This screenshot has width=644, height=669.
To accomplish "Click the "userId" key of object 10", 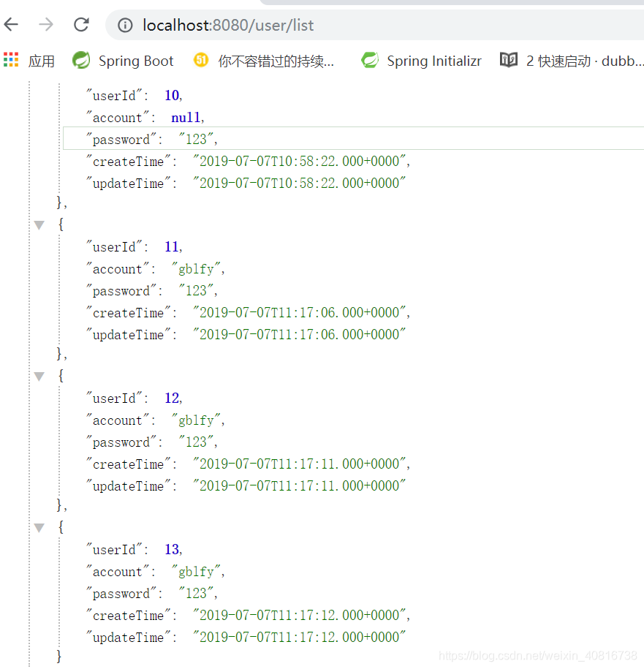I will point(114,96).
